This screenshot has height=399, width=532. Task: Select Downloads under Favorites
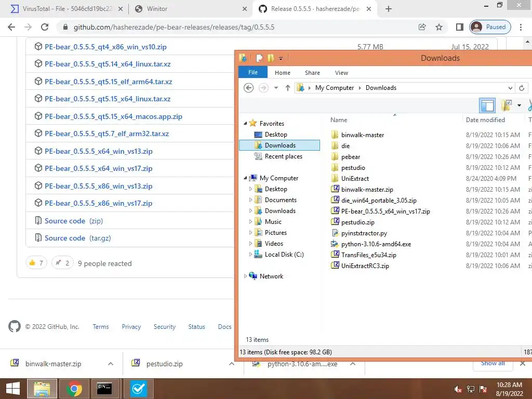280,145
